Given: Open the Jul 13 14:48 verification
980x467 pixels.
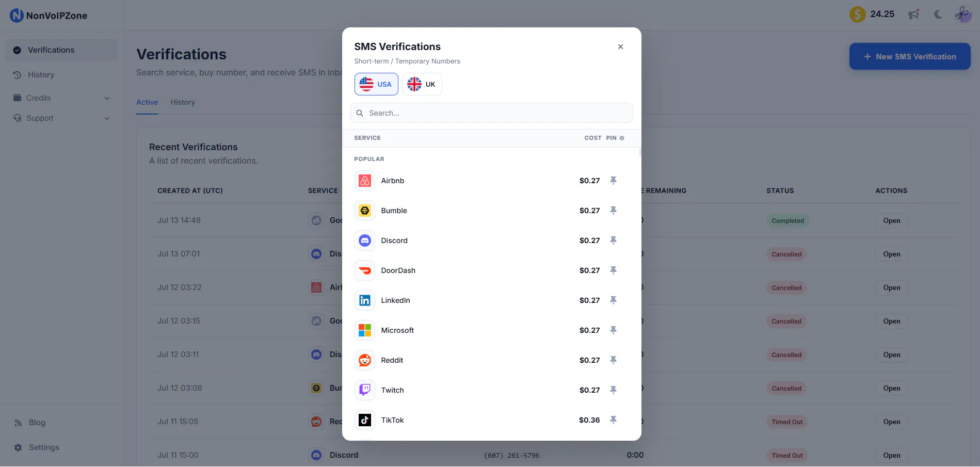Looking at the screenshot, I should [x=891, y=221].
